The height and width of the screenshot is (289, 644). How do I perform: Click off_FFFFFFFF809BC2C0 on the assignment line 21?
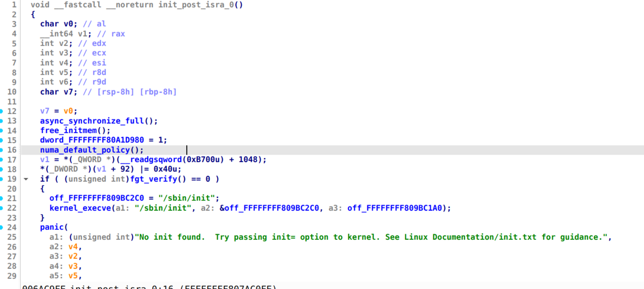pos(97,198)
